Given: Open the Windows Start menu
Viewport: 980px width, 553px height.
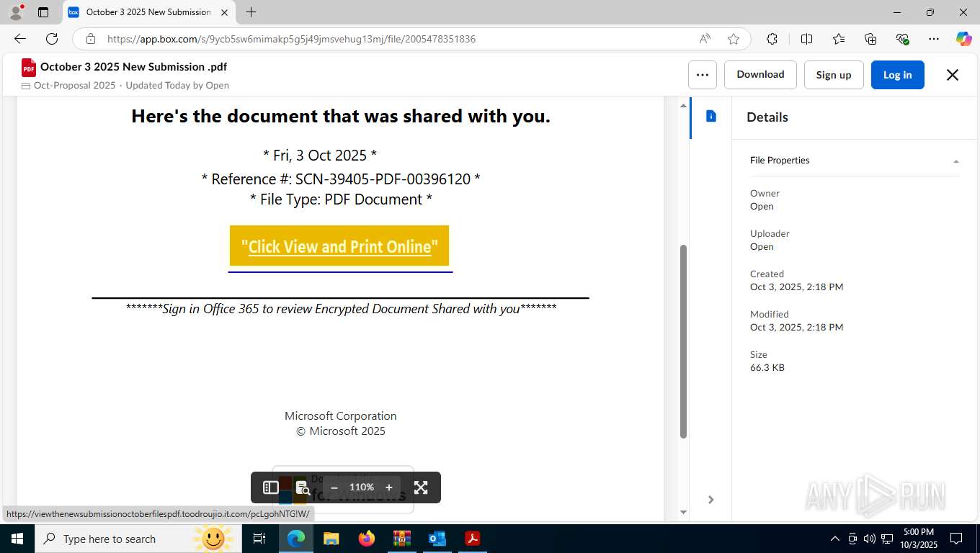Looking at the screenshot, I should (x=17, y=539).
